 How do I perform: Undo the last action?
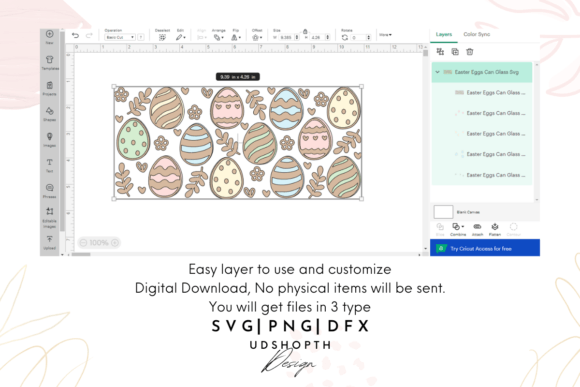tap(75, 36)
